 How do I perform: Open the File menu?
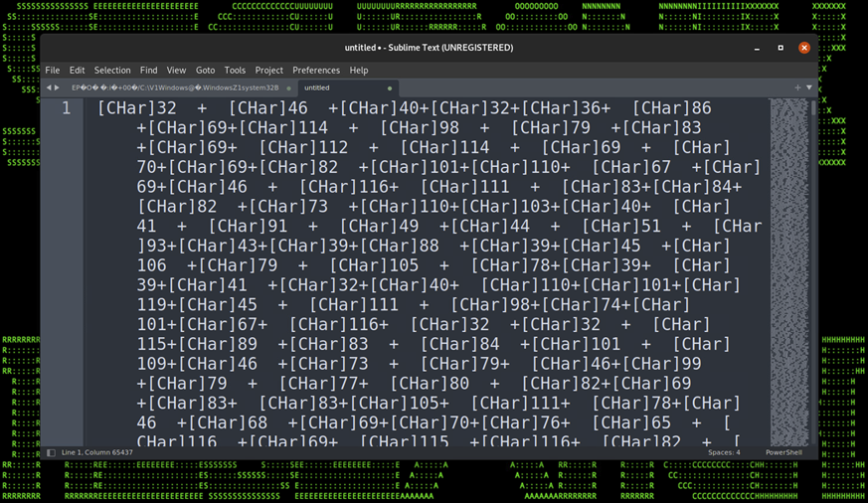tap(53, 71)
